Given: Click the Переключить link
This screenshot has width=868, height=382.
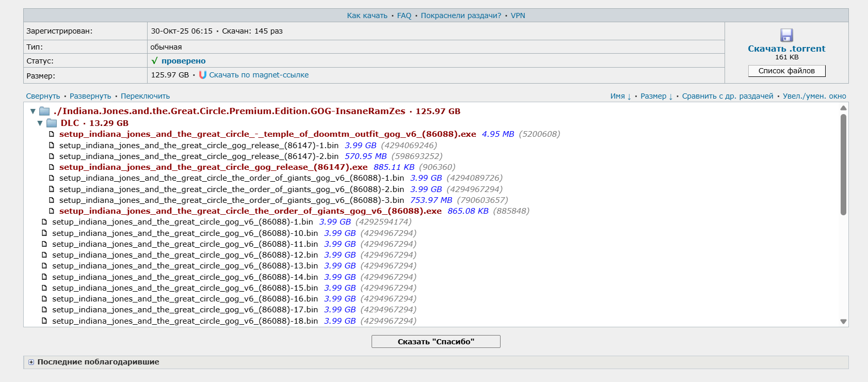Looking at the screenshot, I should [x=145, y=96].
